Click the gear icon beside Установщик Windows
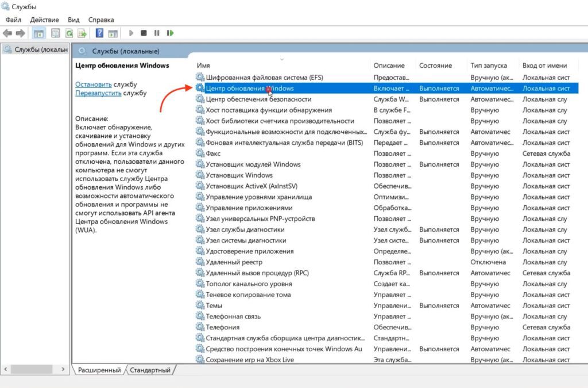 coord(200,175)
